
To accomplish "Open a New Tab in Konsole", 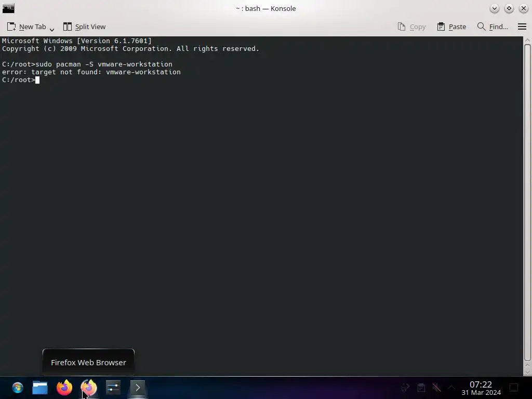I will [x=26, y=26].
